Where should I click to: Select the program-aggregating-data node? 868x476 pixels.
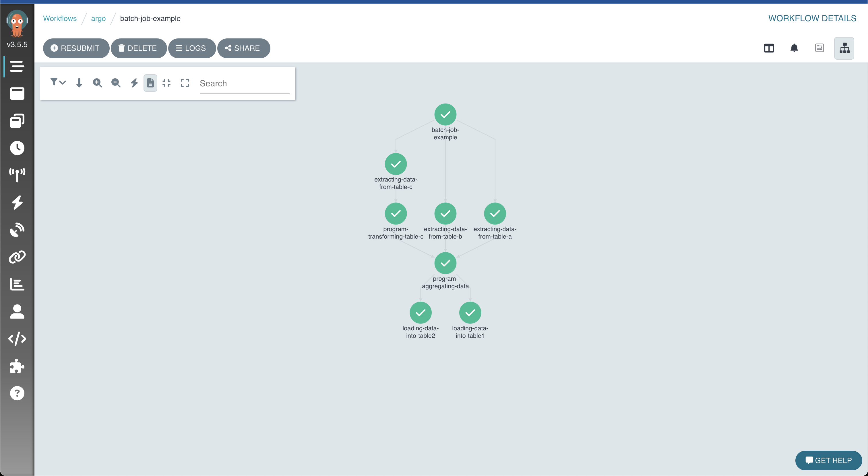click(x=445, y=263)
